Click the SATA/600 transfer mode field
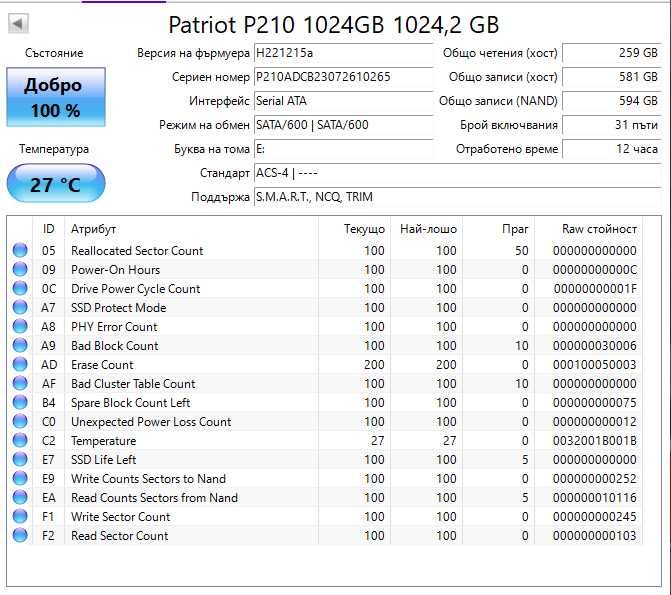 343,125
